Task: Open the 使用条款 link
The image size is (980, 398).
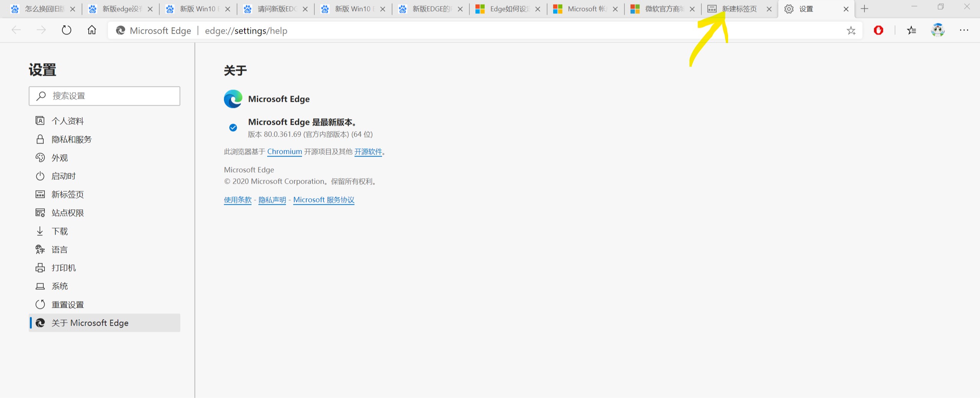Action: click(238, 200)
